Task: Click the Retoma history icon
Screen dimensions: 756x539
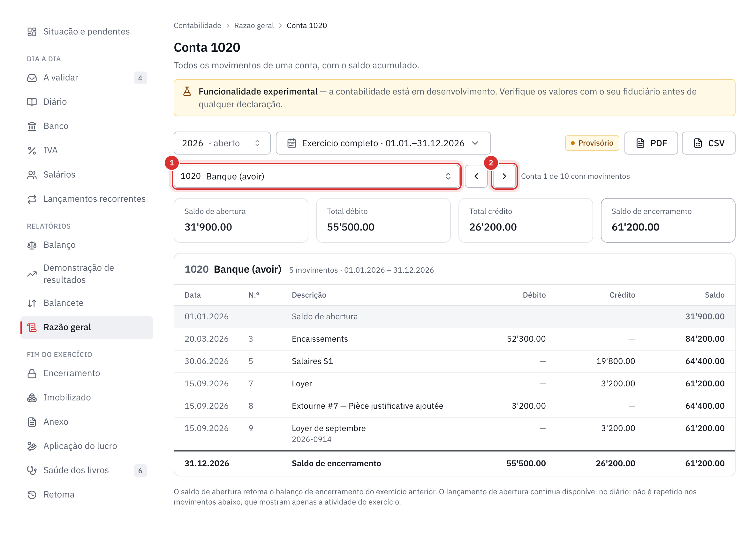Action: [x=32, y=495]
